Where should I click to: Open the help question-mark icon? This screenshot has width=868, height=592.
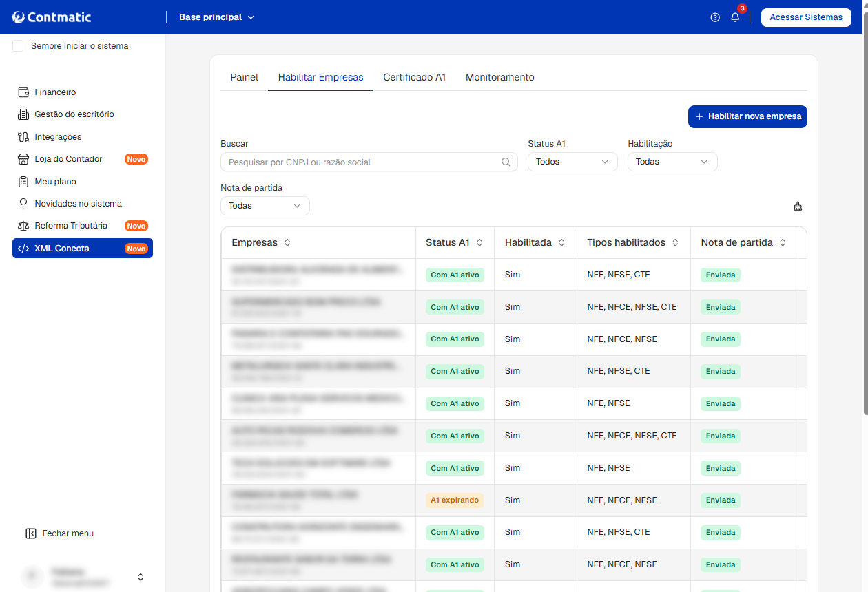coord(715,17)
